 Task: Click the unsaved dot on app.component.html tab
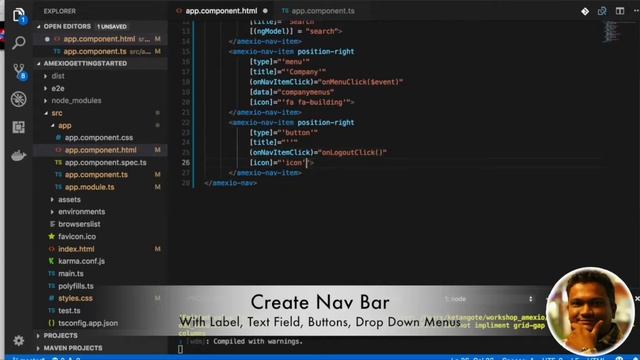pyautogui.click(x=265, y=11)
